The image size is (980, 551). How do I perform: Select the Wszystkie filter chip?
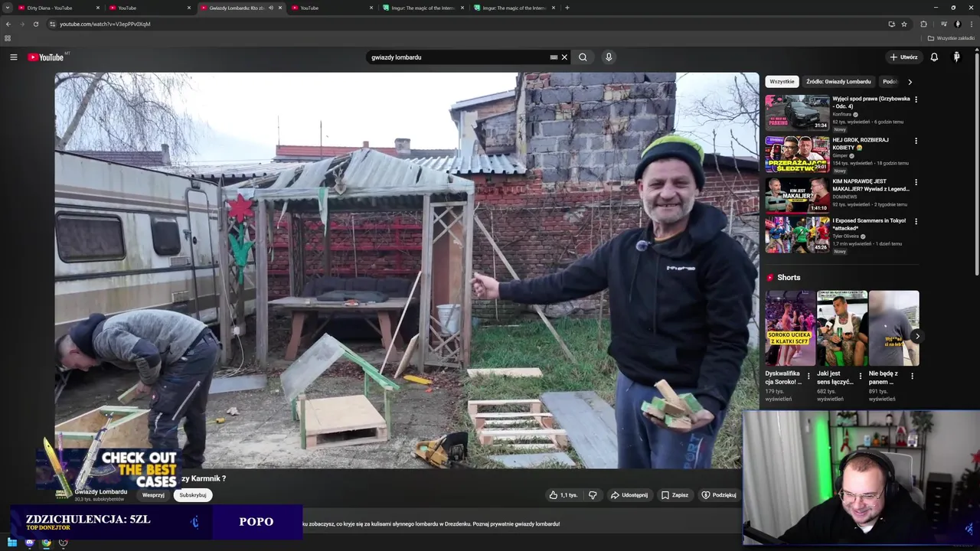tap(782, 82)
